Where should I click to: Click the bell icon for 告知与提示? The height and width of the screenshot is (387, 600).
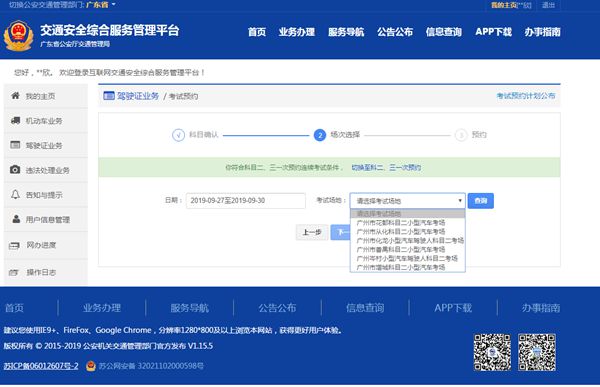click(15, 194)
